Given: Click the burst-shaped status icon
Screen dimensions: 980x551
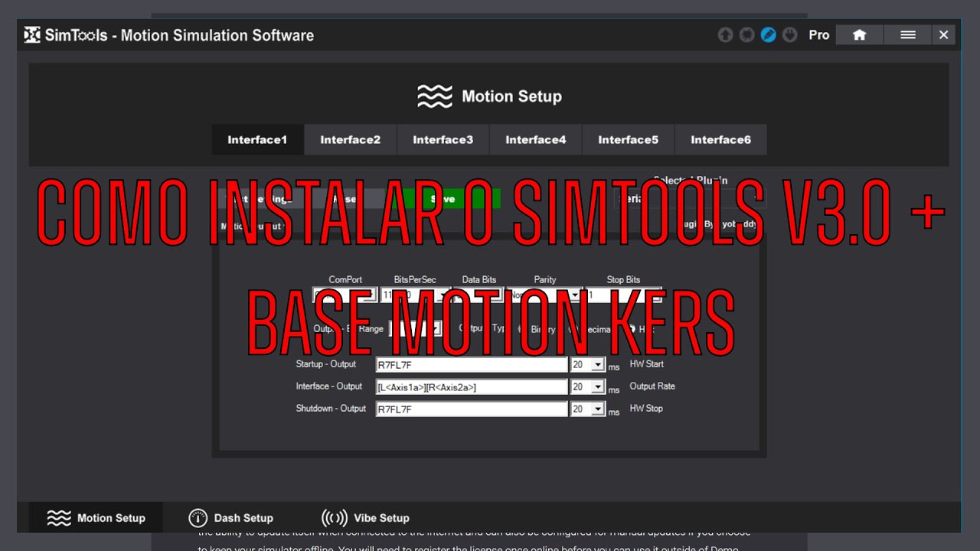Looking at the screenshot, I should click(746, 35).
